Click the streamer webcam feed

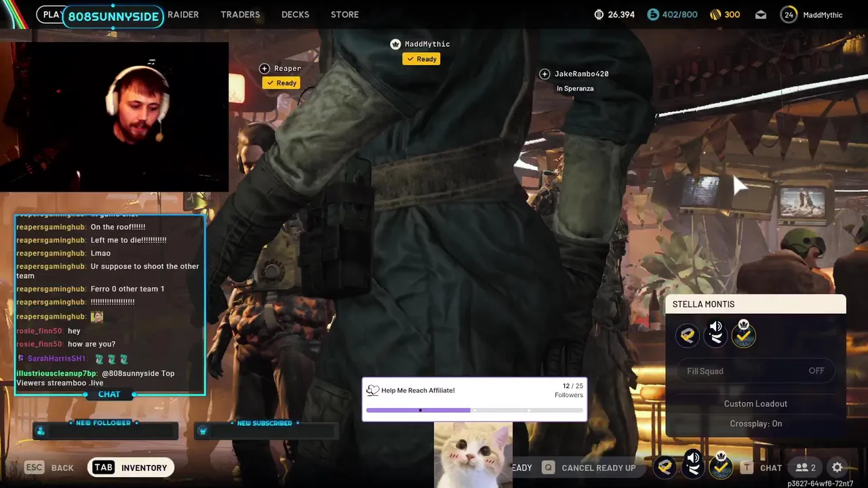tap(114, 117)
